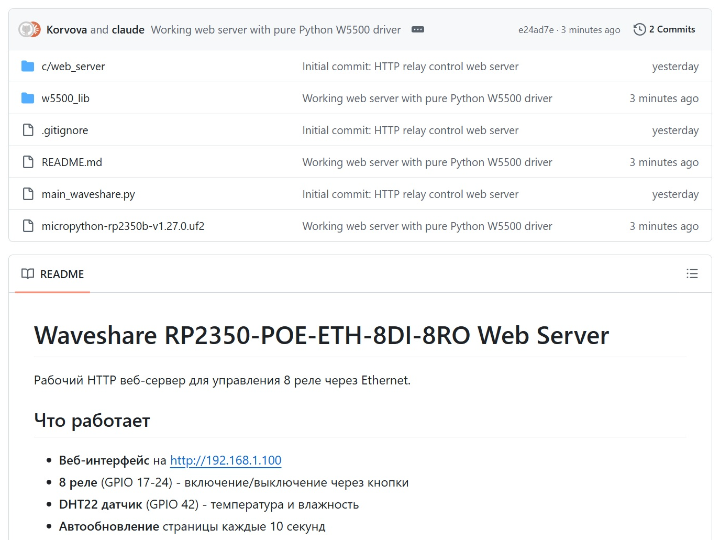The image size is (720, 540).
Task: Expand the commit message ellipsis
Action: (417, 30)
